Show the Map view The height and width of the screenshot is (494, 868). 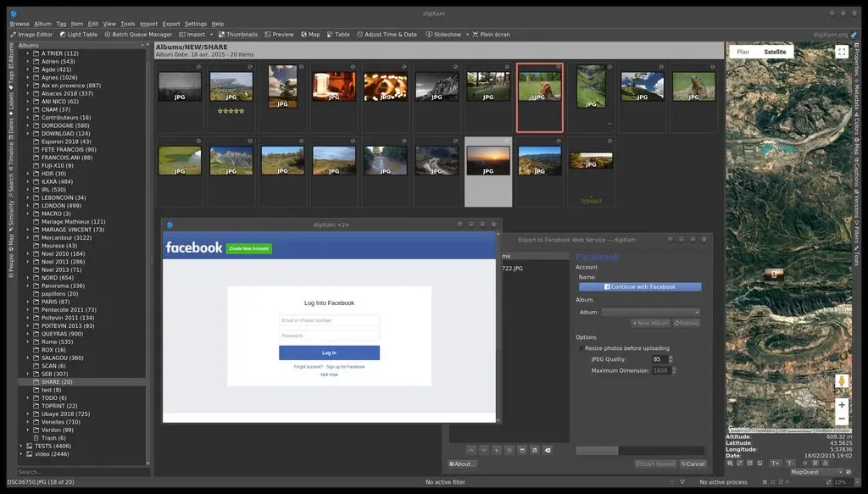click(312, 34)
